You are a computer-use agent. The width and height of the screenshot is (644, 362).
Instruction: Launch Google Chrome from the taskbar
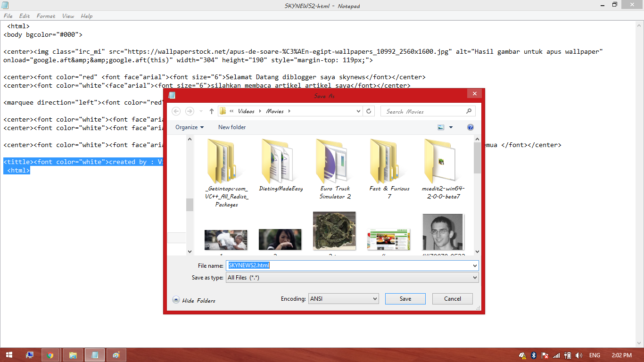(51, 354)
